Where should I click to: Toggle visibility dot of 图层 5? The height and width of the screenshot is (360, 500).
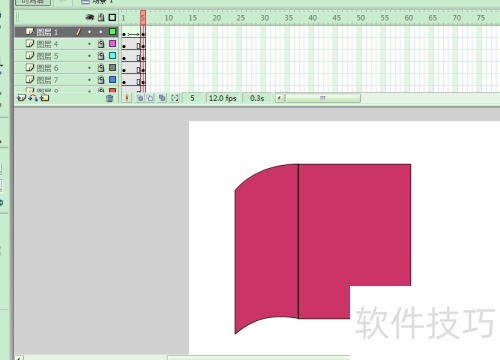[89, 56]
